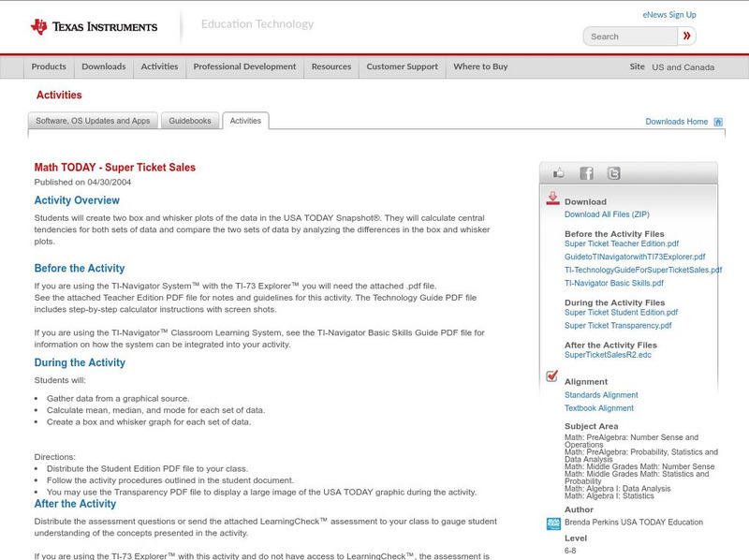Click the Activity Overview heading
Viewport: 749px width, 560px height.
point(77,200)
